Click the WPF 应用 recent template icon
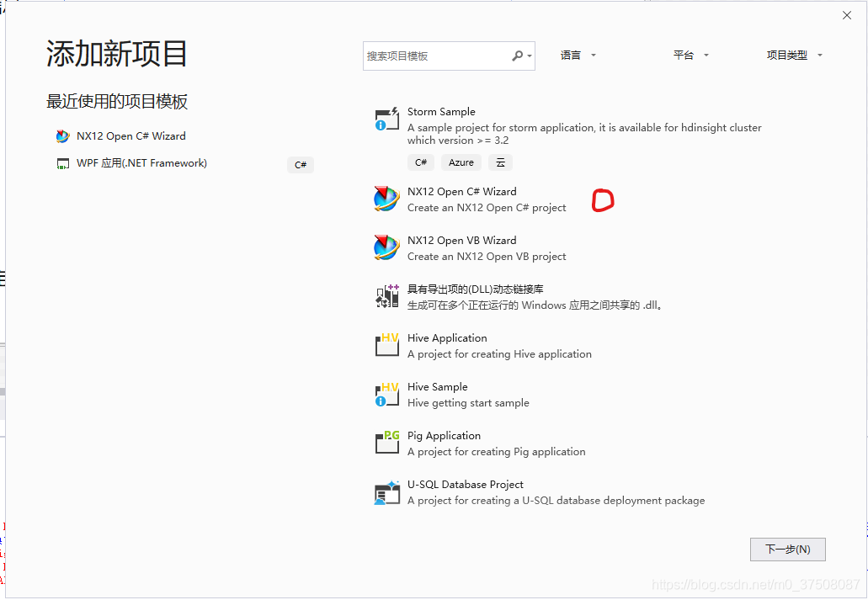868x600 pixels. click(x=63, y=164)
